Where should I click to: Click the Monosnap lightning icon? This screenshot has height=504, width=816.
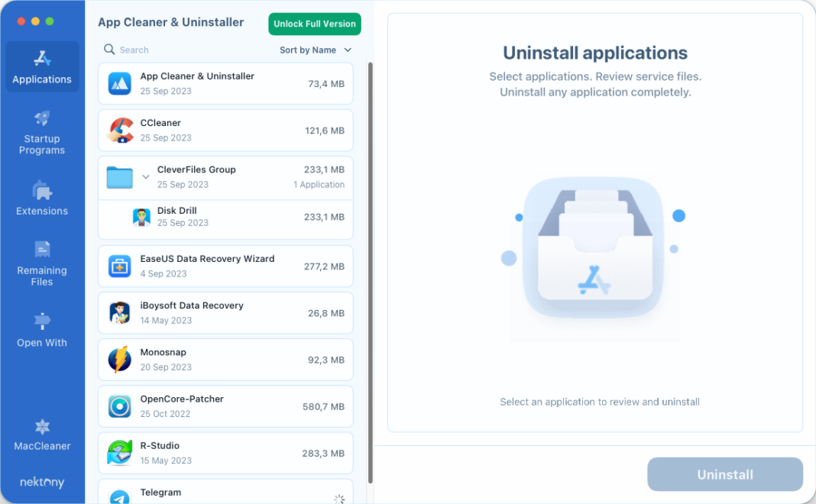pyautogui.click(x=119, y=359)
